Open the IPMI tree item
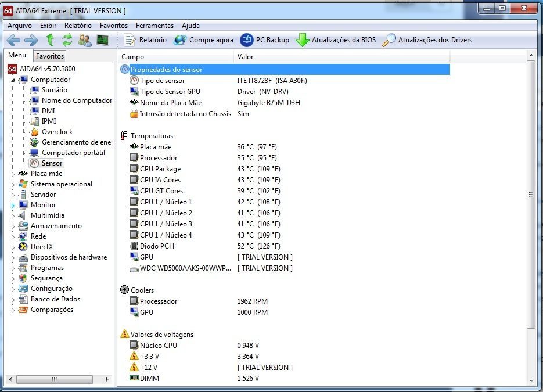Viewport: 543px width, 392px height. tap(49, 121)
